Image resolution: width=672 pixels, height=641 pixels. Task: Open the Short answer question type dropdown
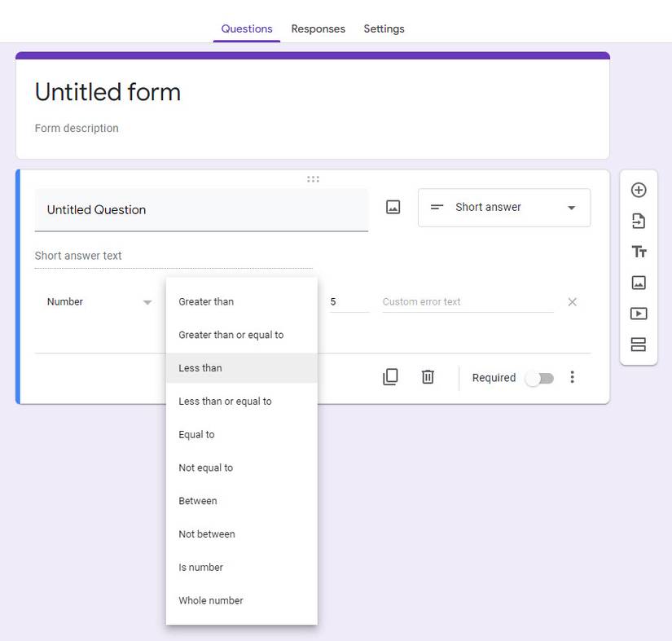(x=504, y=207)
